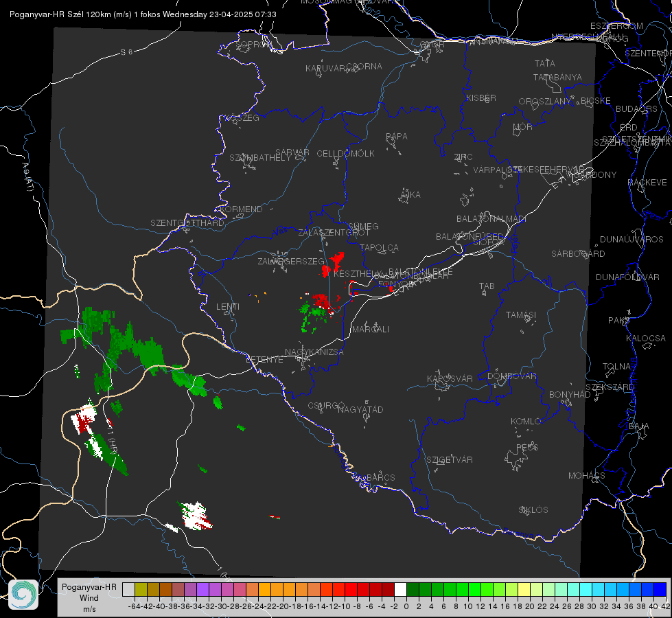Viewport: 672px width, 618px height.
Task: Click the radar title with timestamp 23-04-2025 07:33
Action: coord(143,14)
